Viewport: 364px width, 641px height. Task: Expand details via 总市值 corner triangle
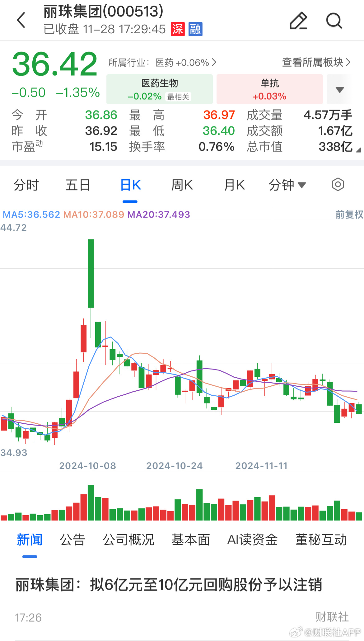[x=358, y=150]
